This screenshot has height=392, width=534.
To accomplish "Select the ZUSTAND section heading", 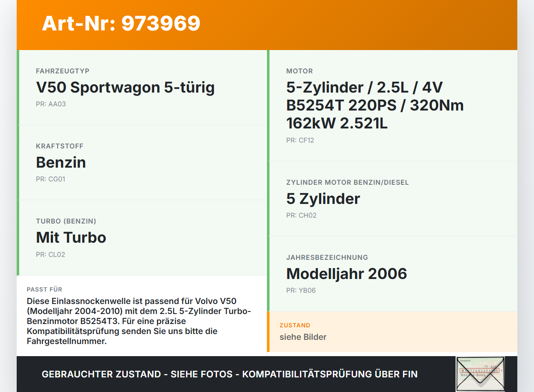I will click(295, 325).
